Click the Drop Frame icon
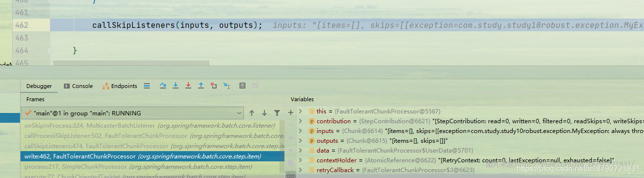Screen dimensions: 644x178 coord(214,86)
